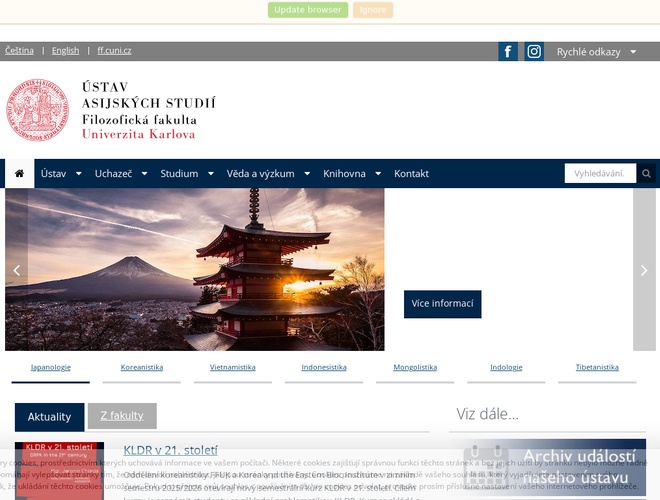Image resolution: width=660 pixels, height=500 pixels.
Task: Advance carousel with right arrow
Action: tap(644, 270)
